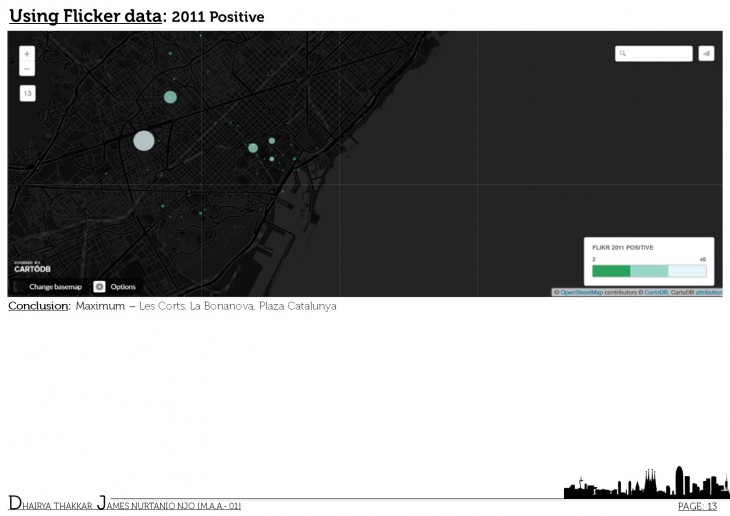Select the pale blue legend segment

687,271
